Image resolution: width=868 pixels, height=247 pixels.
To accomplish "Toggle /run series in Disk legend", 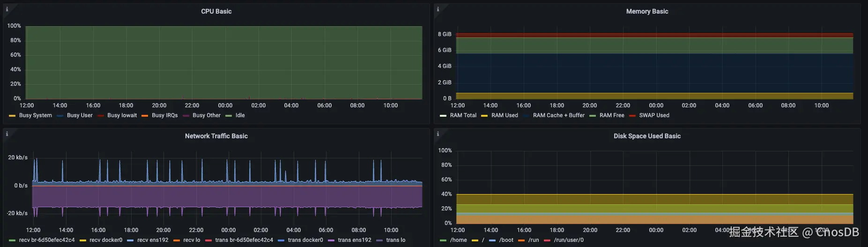I will pyautogui.click(x=534, y=240).
